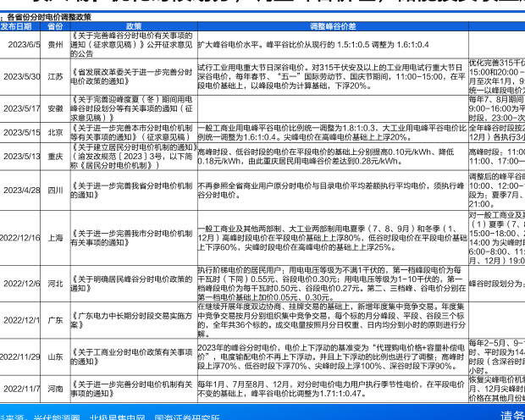This screenshot has width=525, height=420.
Task: Select the 2022/12/16 date cell
Action: click(x=21, y=238)
